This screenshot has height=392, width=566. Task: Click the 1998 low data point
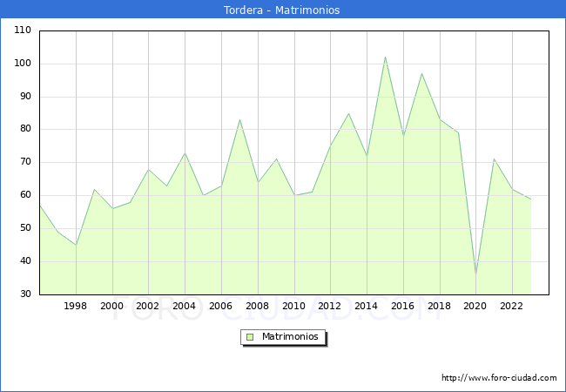click(76, 245)
